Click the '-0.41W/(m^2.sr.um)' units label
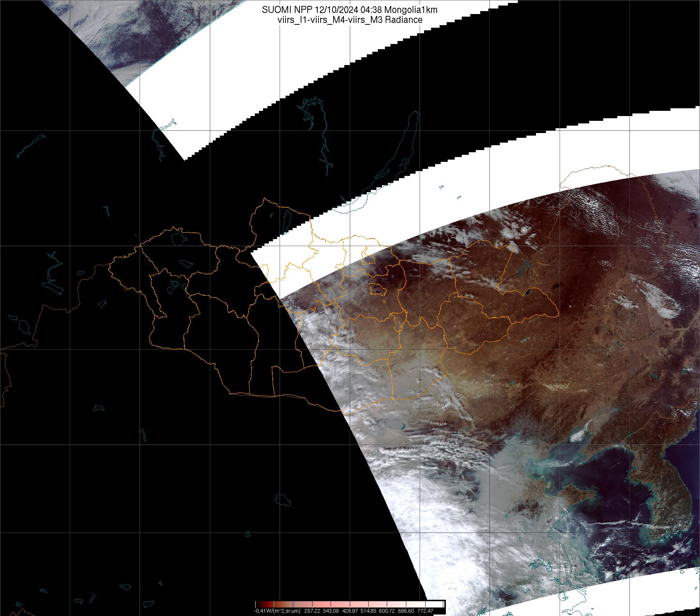700x616 pixels. (277, 611)
